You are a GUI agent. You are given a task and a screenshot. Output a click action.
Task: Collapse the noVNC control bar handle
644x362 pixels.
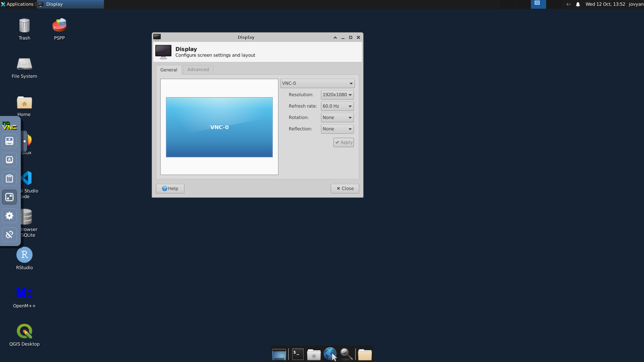click(x=24, y=141)
